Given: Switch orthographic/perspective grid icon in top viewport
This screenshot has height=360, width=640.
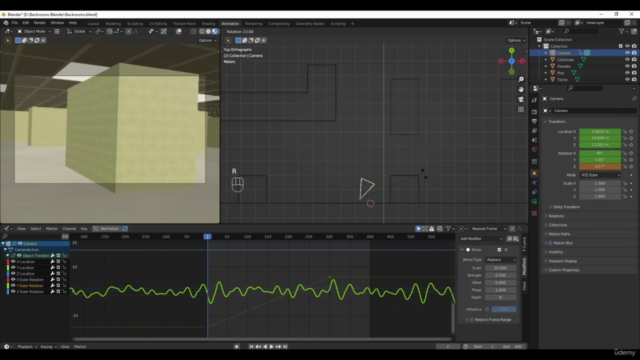Looking at the screenshot, I should click(x=521, y=109).
